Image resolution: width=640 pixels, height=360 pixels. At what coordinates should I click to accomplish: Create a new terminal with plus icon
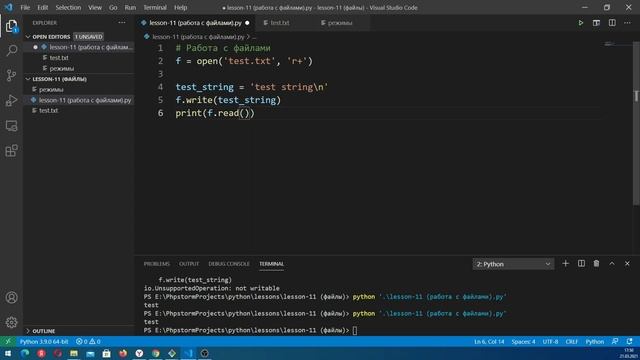pos(565,264)
